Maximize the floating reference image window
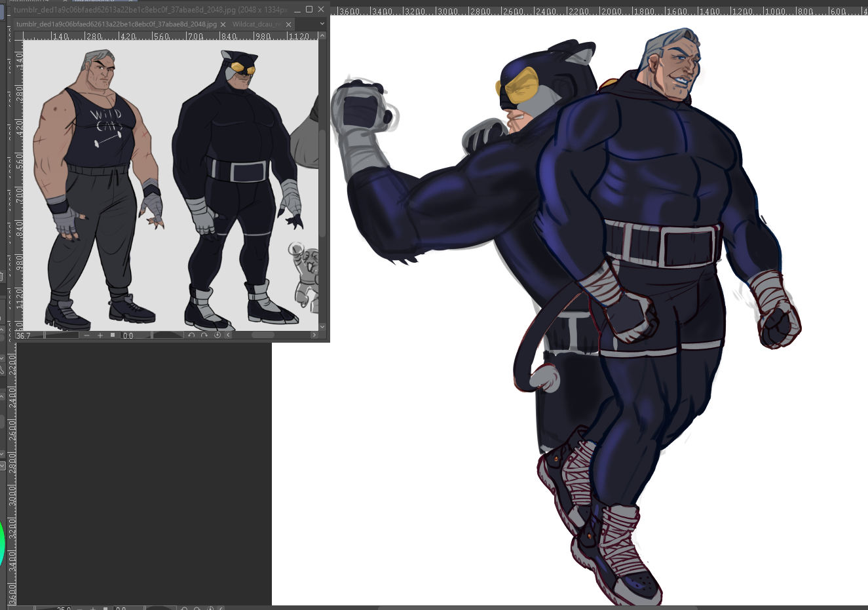Screen dimensions: 868x610 point(309,9)
